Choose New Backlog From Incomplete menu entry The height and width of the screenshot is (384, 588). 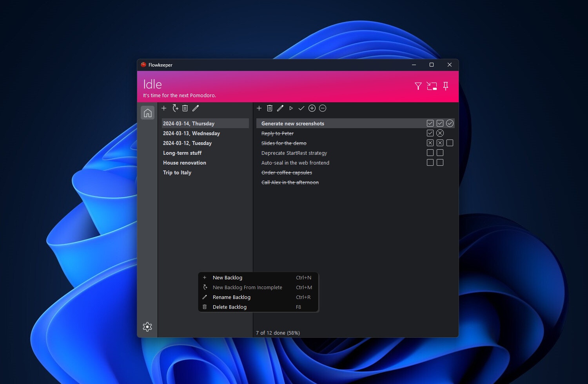(258, 287)
